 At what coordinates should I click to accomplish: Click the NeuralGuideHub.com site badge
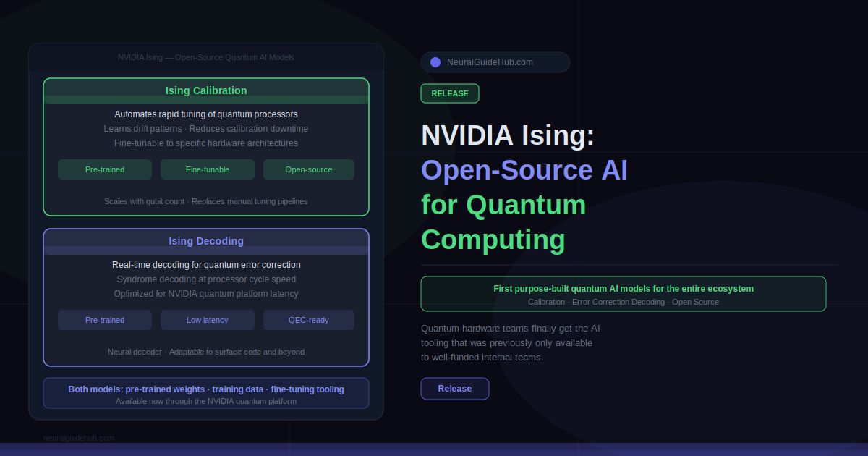(495, 62)
